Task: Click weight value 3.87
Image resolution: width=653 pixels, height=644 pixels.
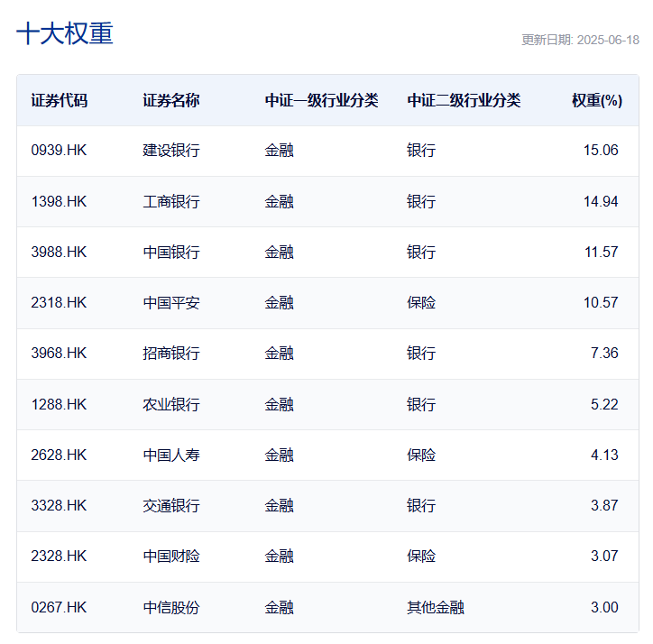Action: [604, 506]
